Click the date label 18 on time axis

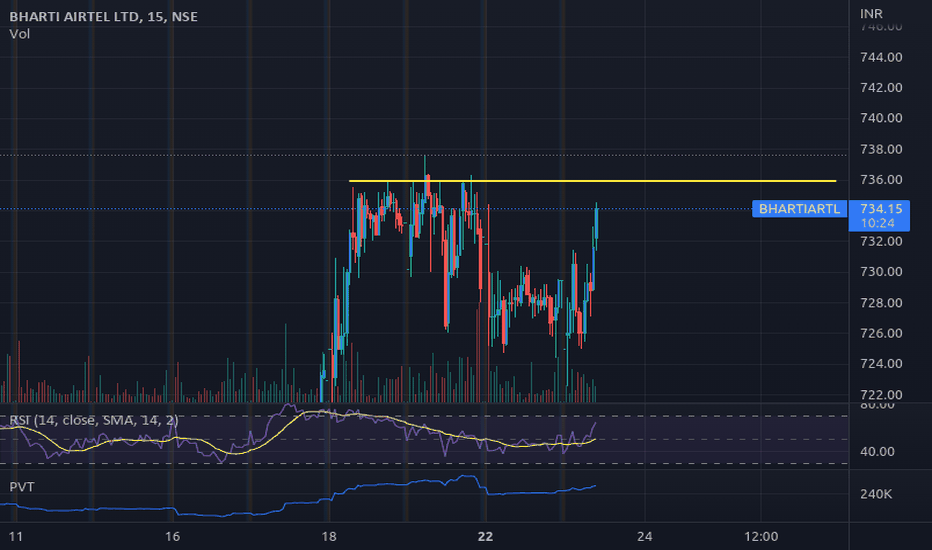pyautogui.click(x=329, y=536)
